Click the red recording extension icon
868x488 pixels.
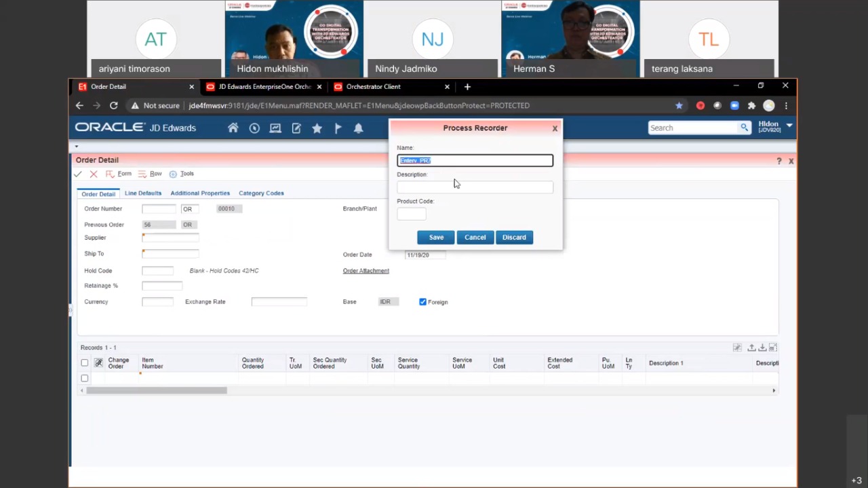pyautogui.click(x=700, y=106)
